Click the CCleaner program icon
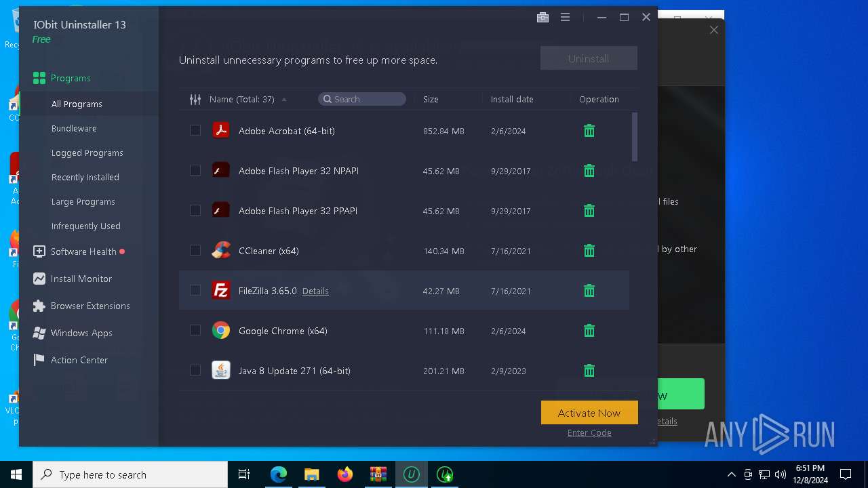 tap(221, 250)
